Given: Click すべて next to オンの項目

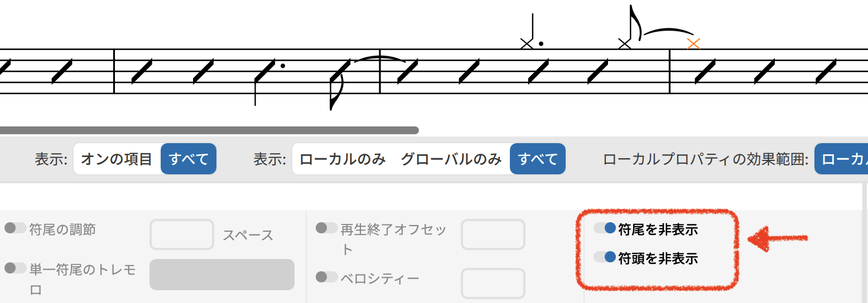Looking at the screenshot, I should (x=189, y=159).
